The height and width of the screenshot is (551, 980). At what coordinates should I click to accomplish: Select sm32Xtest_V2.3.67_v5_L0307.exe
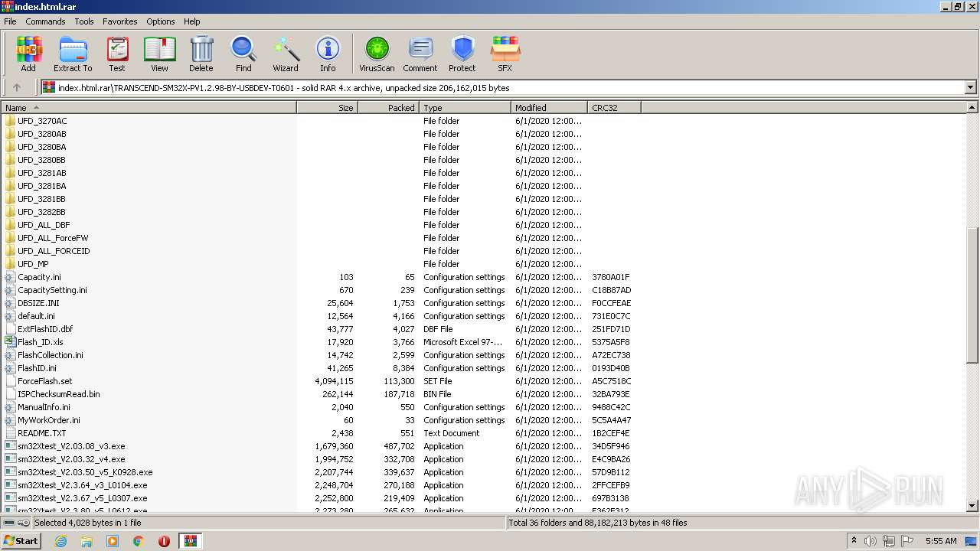point(82,498)
